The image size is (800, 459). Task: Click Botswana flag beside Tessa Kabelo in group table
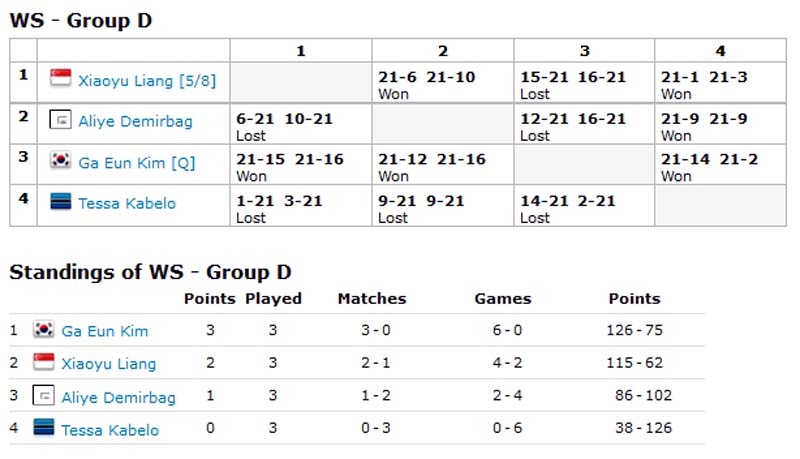60,201
